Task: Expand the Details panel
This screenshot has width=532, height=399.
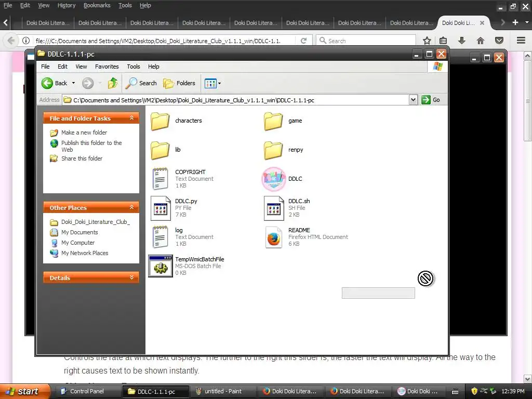Action: 131,277
